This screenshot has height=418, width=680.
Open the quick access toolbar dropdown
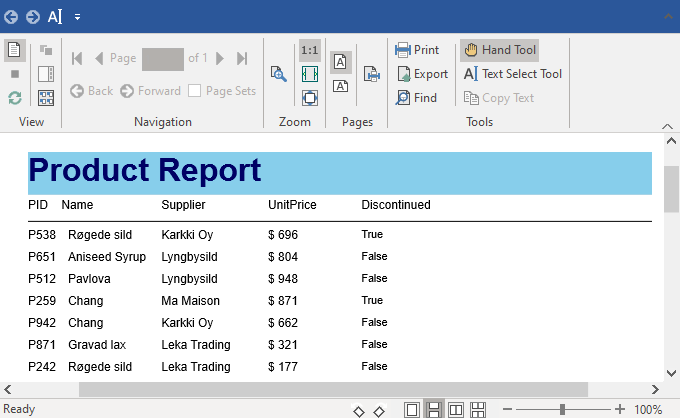coord(78,16)
